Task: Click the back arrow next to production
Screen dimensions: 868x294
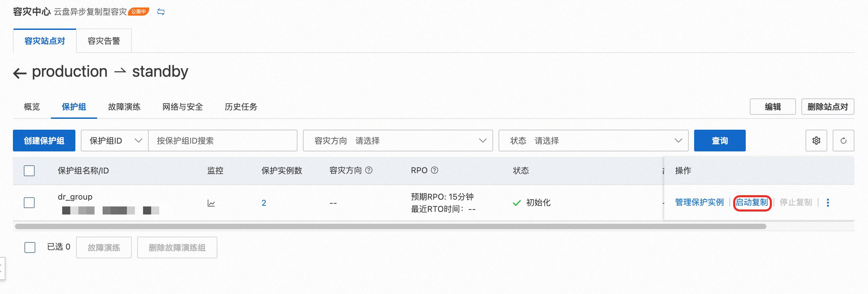Action: [20, 73]
